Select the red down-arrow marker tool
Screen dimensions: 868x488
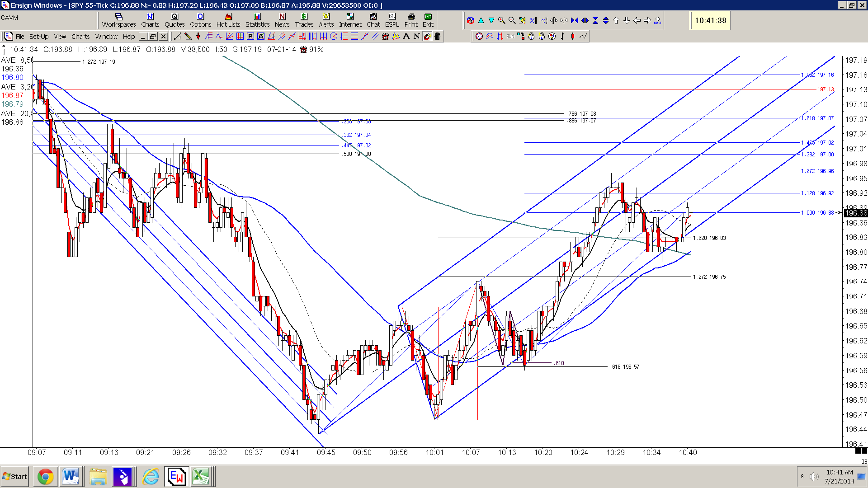198,36
